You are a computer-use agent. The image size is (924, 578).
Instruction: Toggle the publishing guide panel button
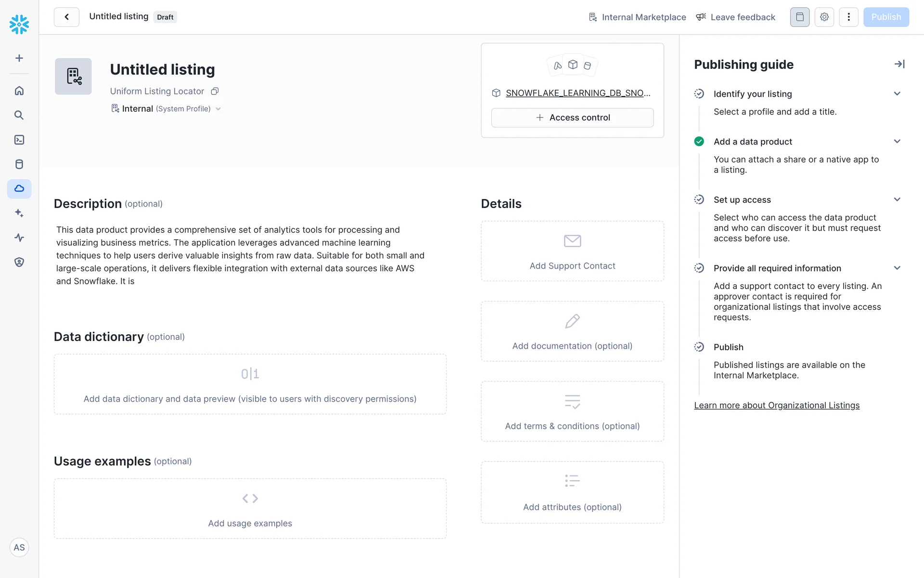coord(799,17)
